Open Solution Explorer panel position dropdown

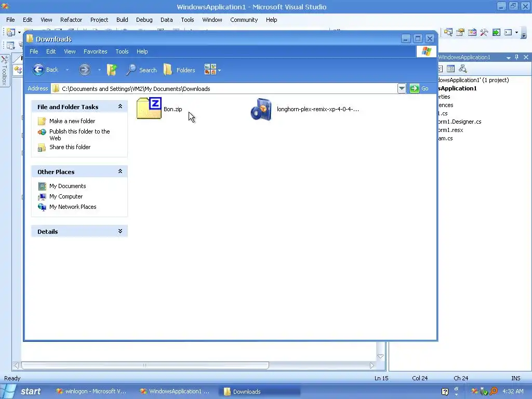[508, 58]
